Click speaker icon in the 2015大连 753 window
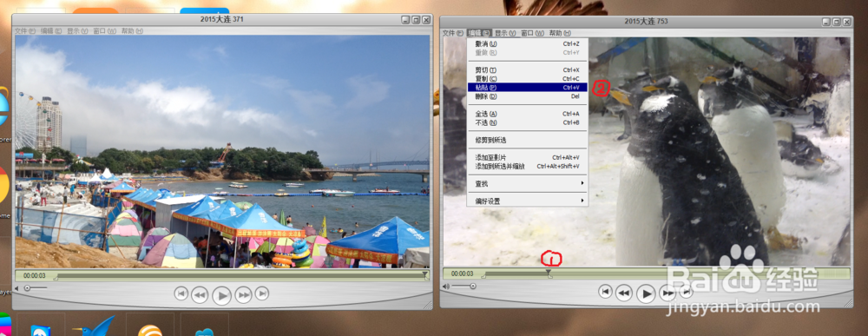Screen dimensions: 868x336 [x=445, y=287]
